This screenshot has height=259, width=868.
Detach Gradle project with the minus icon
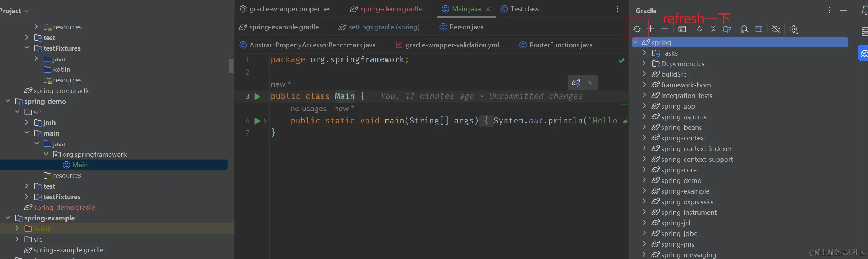pos(664,29)
